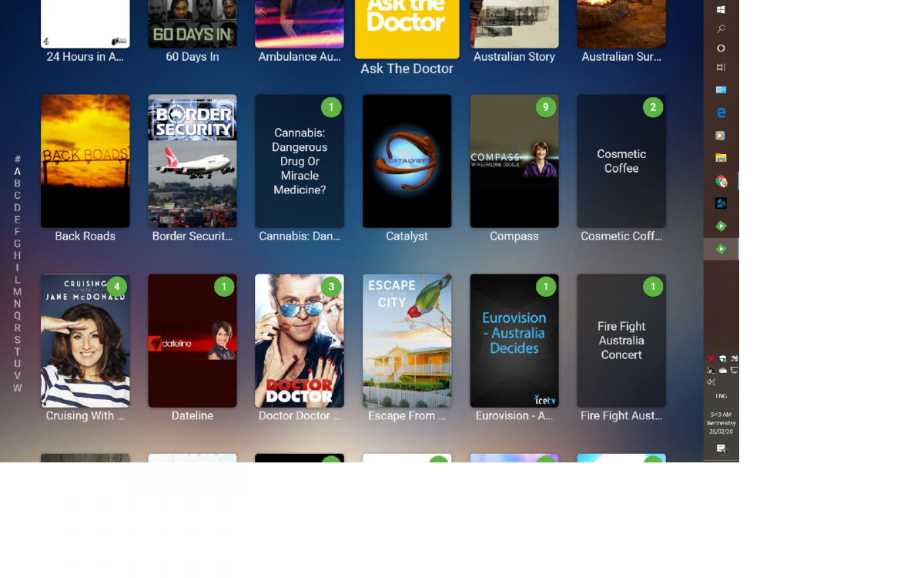
Task: Jump to letter M in the index
Action: (17, 291)
